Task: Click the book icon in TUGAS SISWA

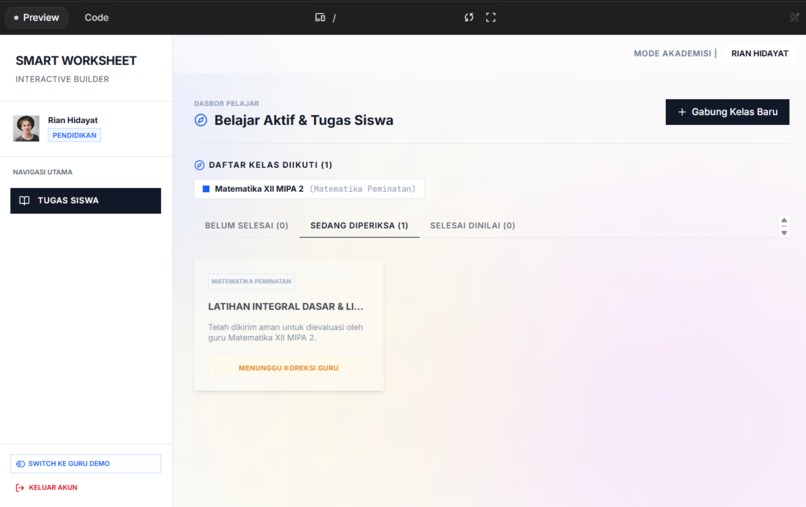Action: pos(24,201)
